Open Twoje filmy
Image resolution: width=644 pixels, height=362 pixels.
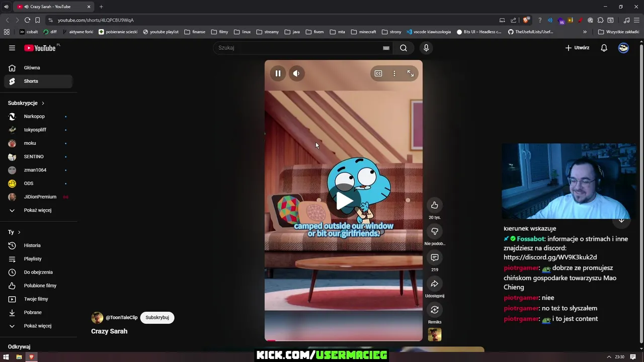click(x=38, y=299)
